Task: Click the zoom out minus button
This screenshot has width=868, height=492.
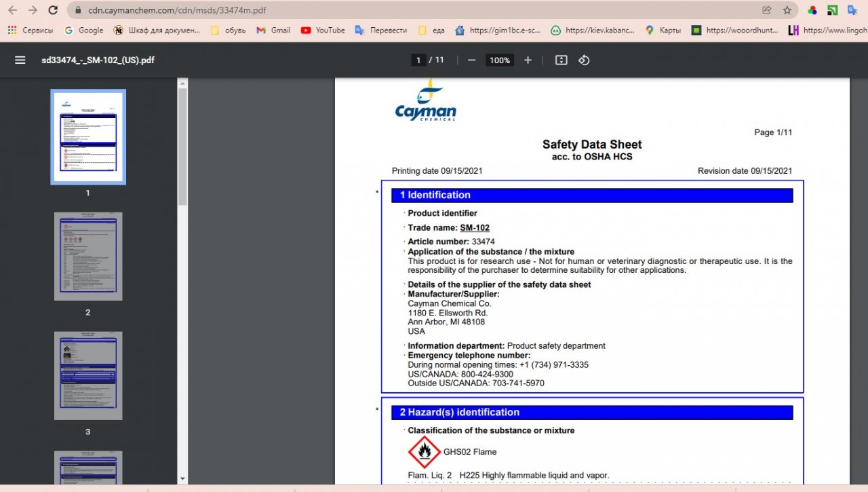Action: tap(471, 60)
